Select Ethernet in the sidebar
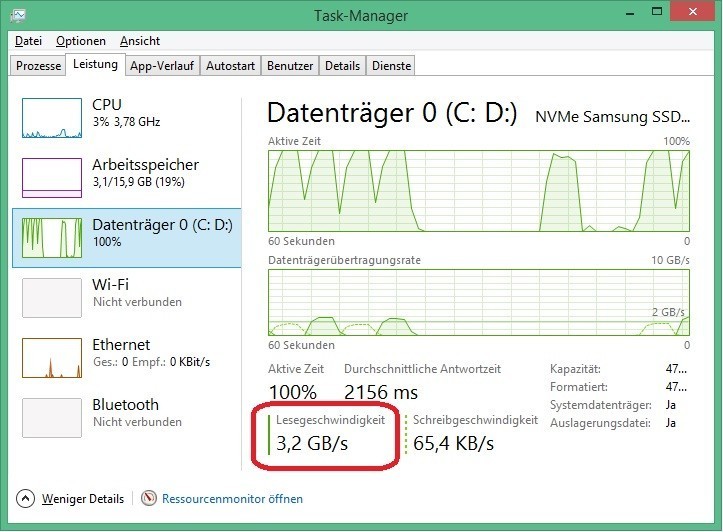This screenshot has height=532, width=723. tap(127, 357)
